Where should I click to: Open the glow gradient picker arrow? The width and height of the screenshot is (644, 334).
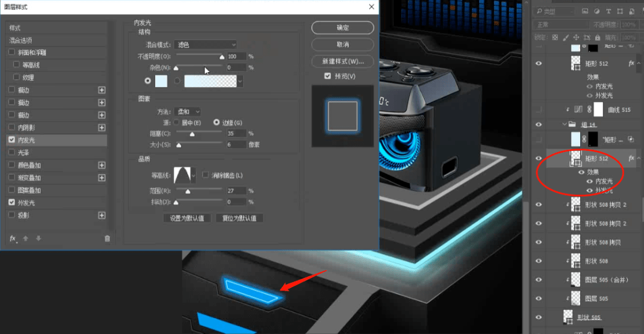click(240, 81)
